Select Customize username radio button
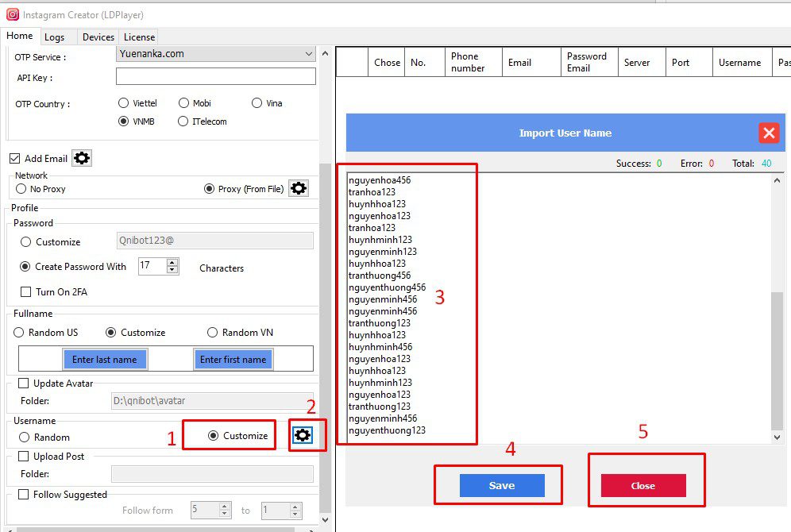 (214, 436)
